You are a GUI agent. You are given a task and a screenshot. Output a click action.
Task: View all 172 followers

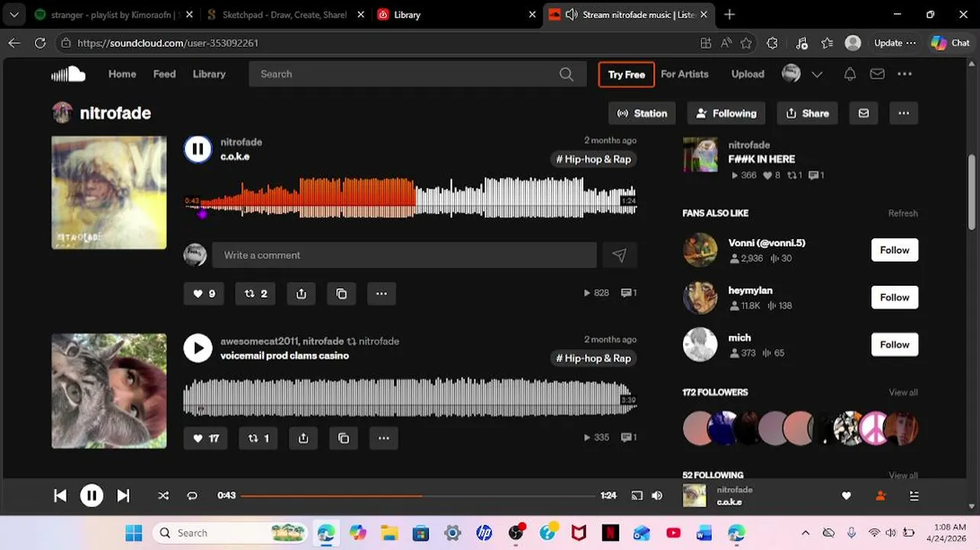tap(903, 392)
